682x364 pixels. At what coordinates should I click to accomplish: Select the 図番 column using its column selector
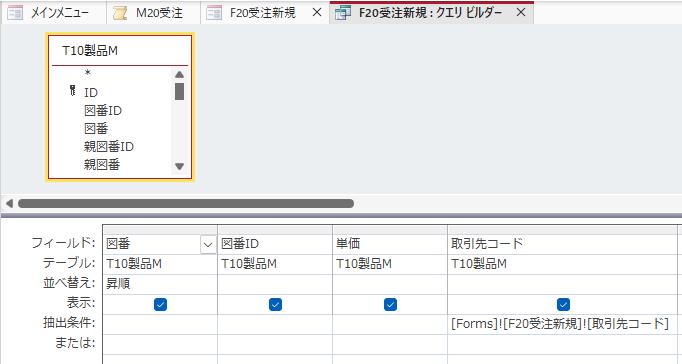160,230
